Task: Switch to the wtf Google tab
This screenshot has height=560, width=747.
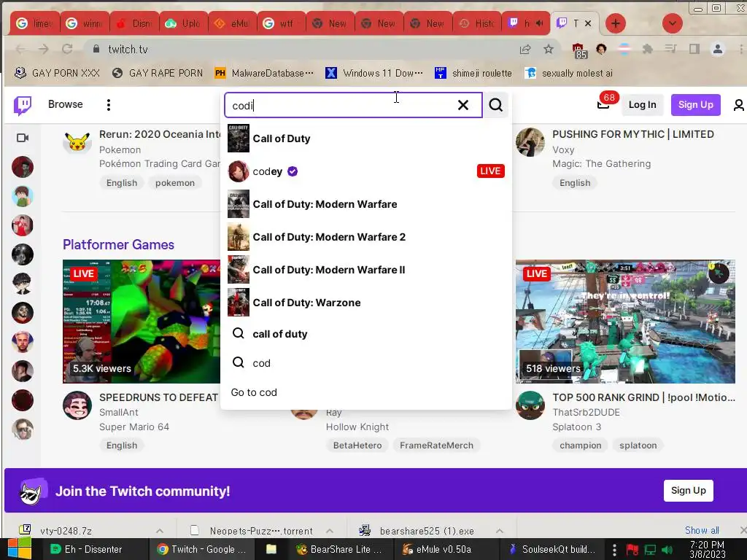Action: tap(281, 23)
